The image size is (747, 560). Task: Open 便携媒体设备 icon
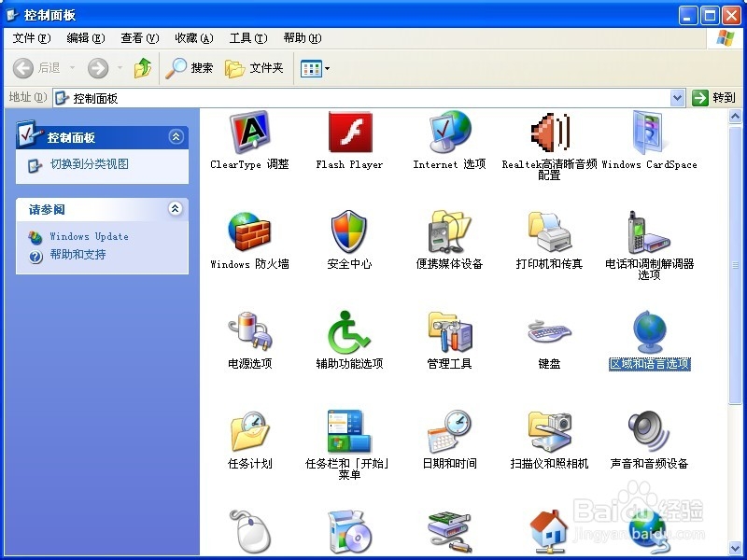pos(450,231)
